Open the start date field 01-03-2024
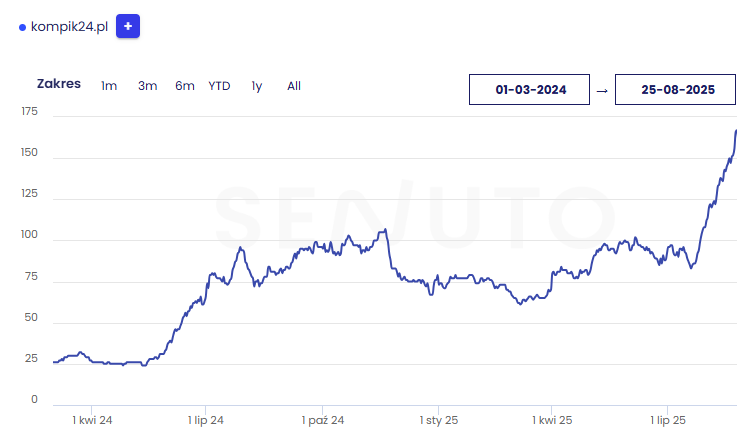This screenshot has height=434, width=751. click(529, 90)
